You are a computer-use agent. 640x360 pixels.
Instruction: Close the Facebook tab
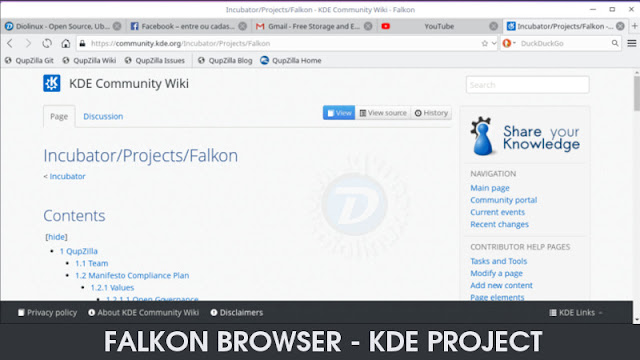tap(242, 26)
